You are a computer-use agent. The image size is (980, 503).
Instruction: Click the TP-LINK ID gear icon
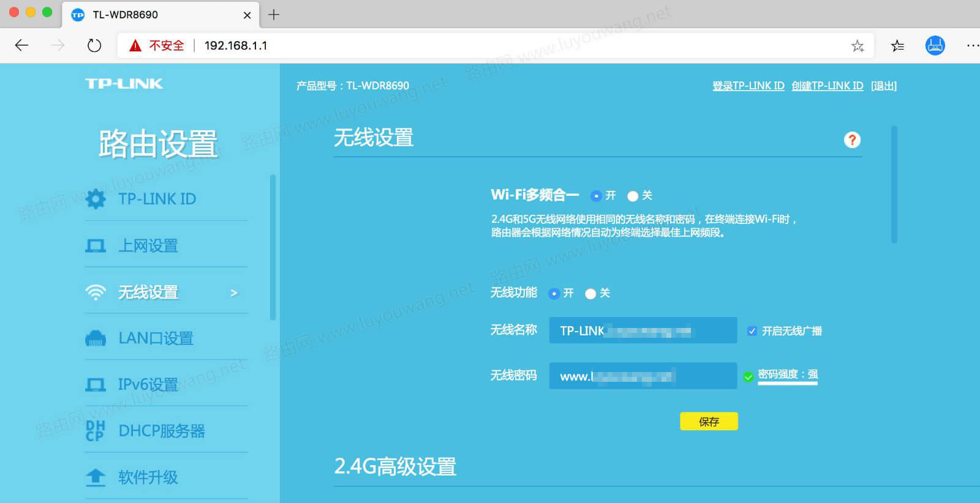pyautogui.click(x=96, y=199)
